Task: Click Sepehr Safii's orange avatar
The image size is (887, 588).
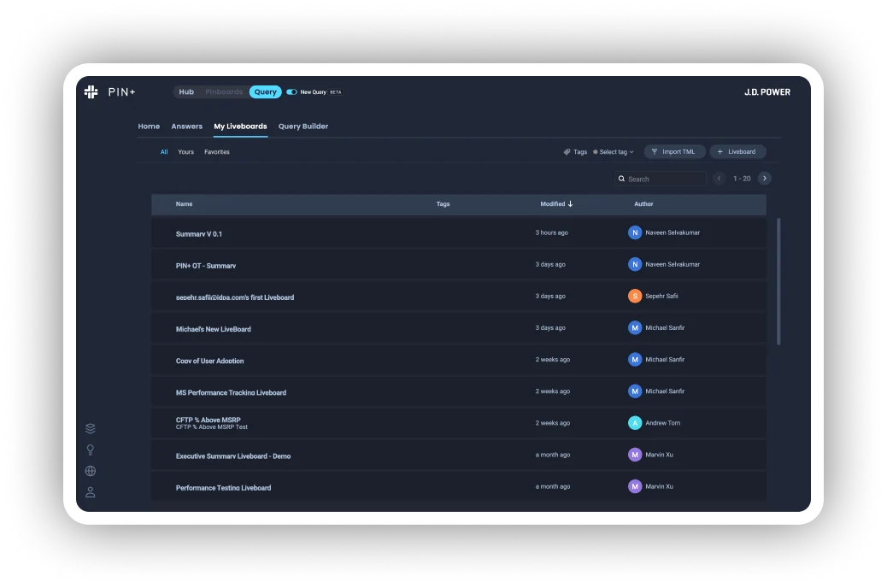Action: [x=635, y=296]
